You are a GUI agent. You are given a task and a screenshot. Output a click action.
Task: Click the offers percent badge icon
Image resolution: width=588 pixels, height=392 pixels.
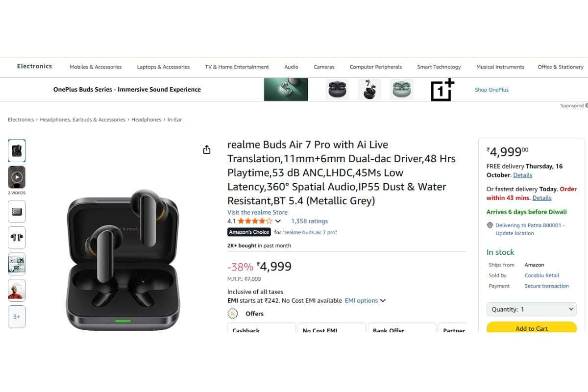tap(233, 314)
